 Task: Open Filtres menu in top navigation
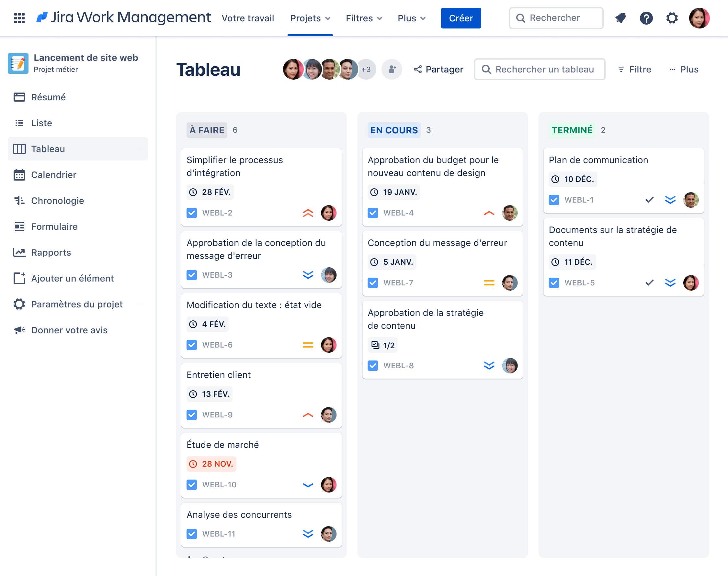(363, 18)
